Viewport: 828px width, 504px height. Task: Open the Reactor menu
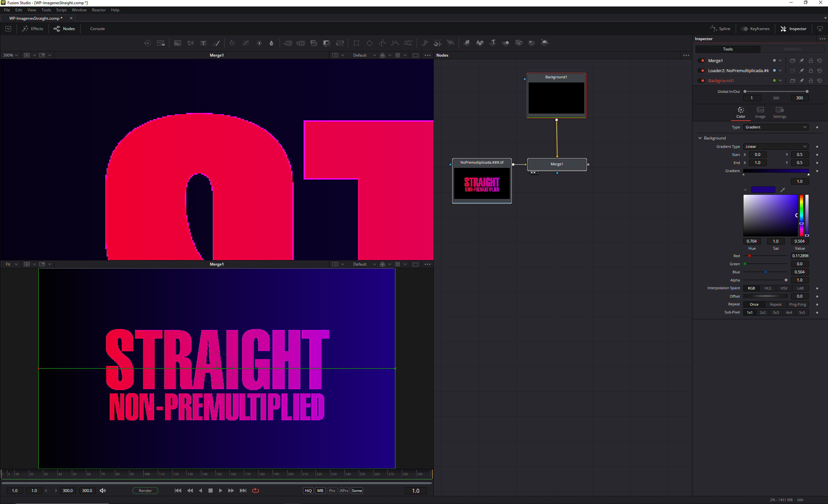tap(98, 10)
